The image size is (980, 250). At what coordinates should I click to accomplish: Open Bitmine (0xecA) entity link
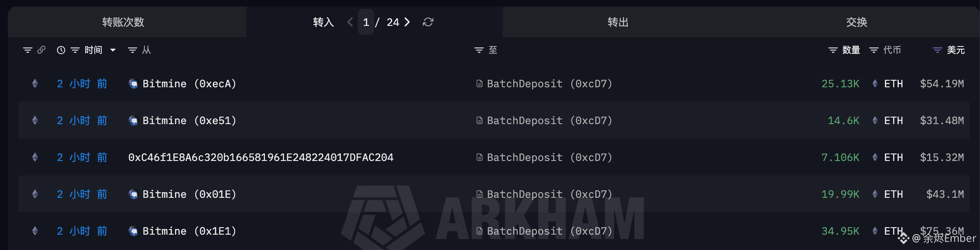click(x=189, y=84)
